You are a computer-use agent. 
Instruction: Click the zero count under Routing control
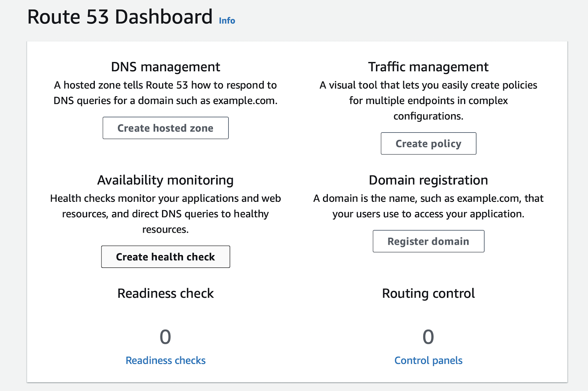(429, 336)
